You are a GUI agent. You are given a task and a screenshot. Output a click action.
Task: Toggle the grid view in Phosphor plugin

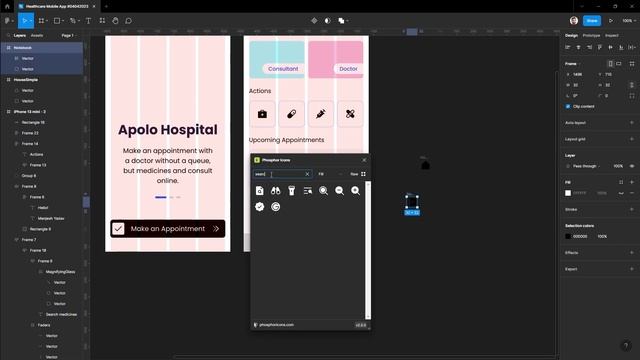point(363,174)
